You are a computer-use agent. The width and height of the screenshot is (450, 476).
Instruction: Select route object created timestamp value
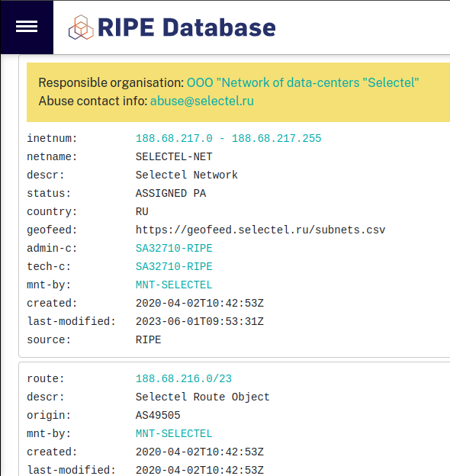(x=200, y=452)
